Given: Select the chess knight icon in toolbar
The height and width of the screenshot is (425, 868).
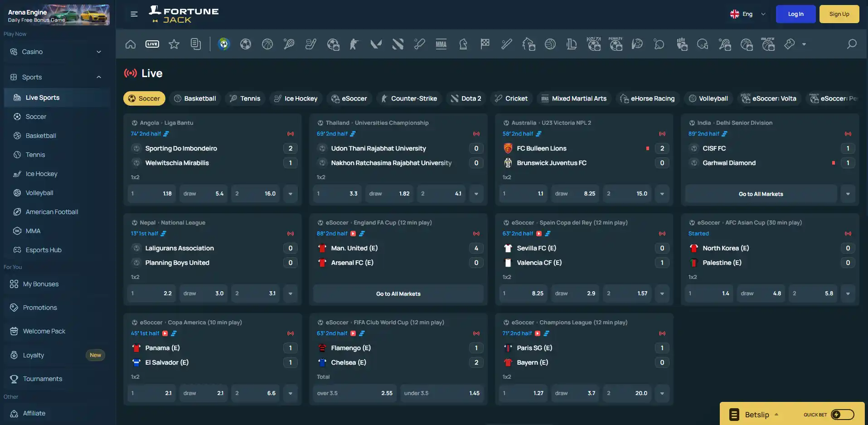Looking at the screenshot, I should pos(463,44).
